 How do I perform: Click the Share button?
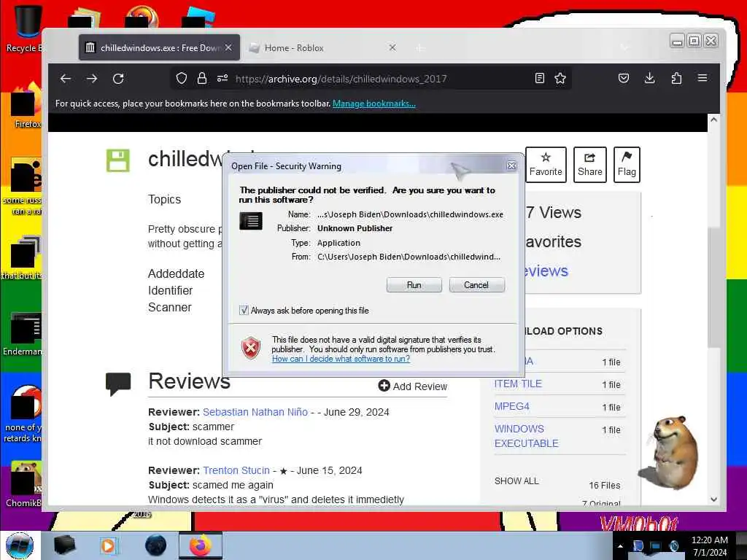[x=589, y=165]
